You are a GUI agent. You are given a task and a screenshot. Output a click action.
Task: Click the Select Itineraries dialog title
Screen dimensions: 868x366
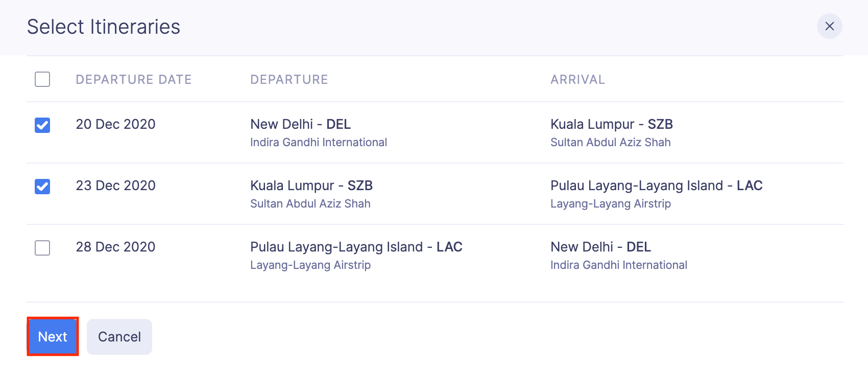(104, 27)
